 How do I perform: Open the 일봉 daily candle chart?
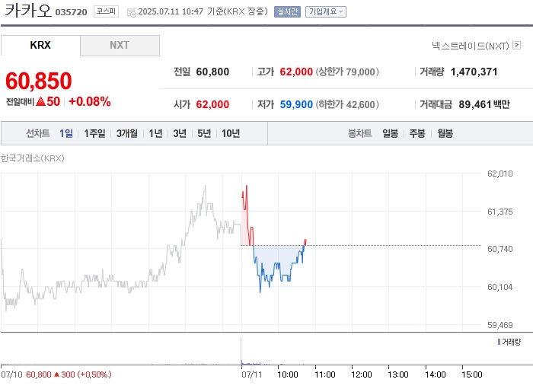coord(390,133)
